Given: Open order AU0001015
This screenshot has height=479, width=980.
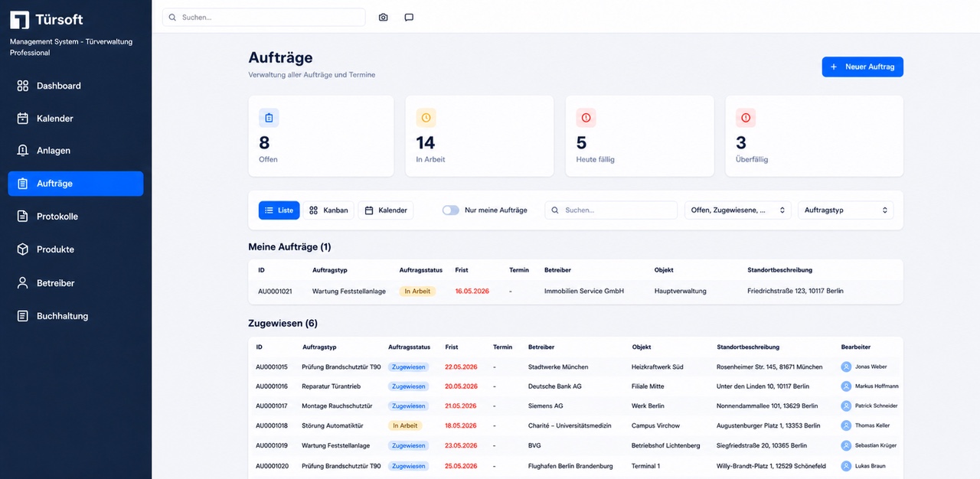Looking at the screenshot, I should [272, 367].
